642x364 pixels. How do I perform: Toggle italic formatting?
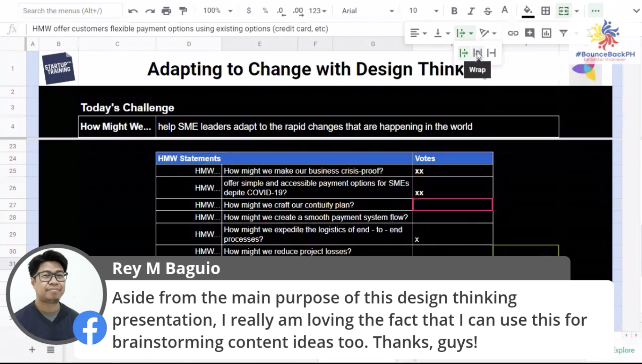pos(471,11)
